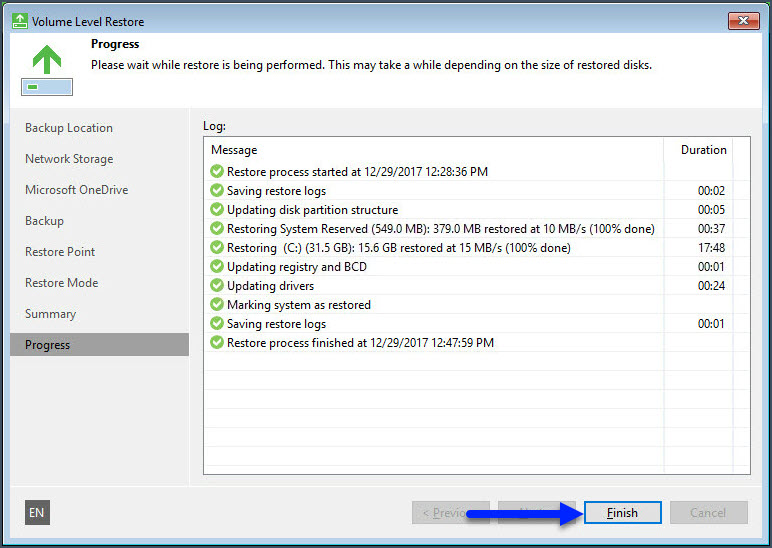Click checkmark beside Marking system as restored
The height and width of the screenshot is (548, 772).
[217, 305]
